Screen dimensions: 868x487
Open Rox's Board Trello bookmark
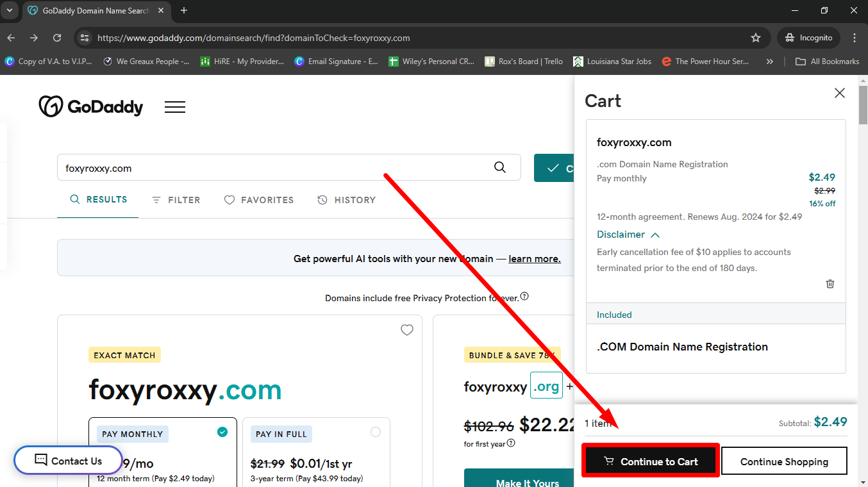(524, 62)
